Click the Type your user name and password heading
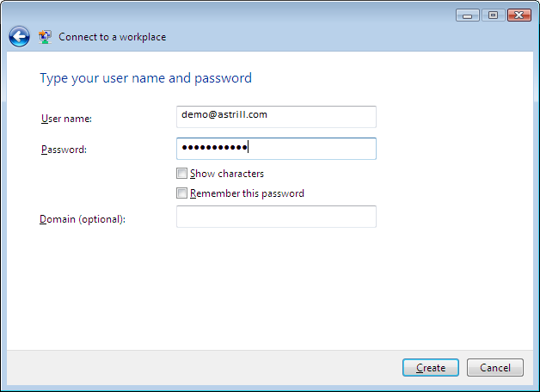This screenshot has width=540, height=392. point(145,78)
